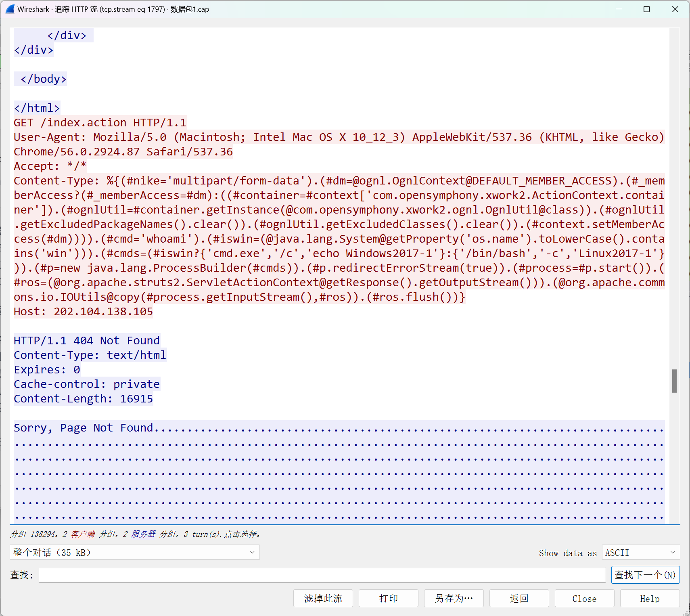Click the 返回 back button

tap(519, 598)
